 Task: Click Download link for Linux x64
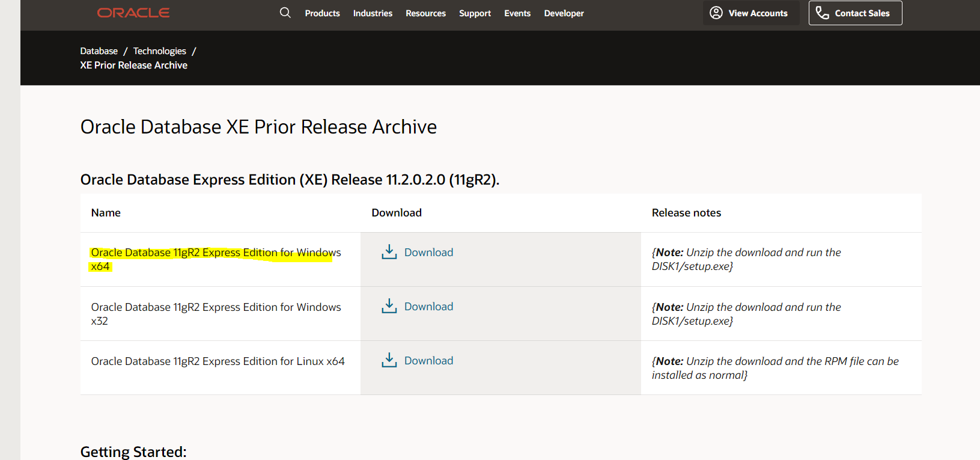(428, 361)
